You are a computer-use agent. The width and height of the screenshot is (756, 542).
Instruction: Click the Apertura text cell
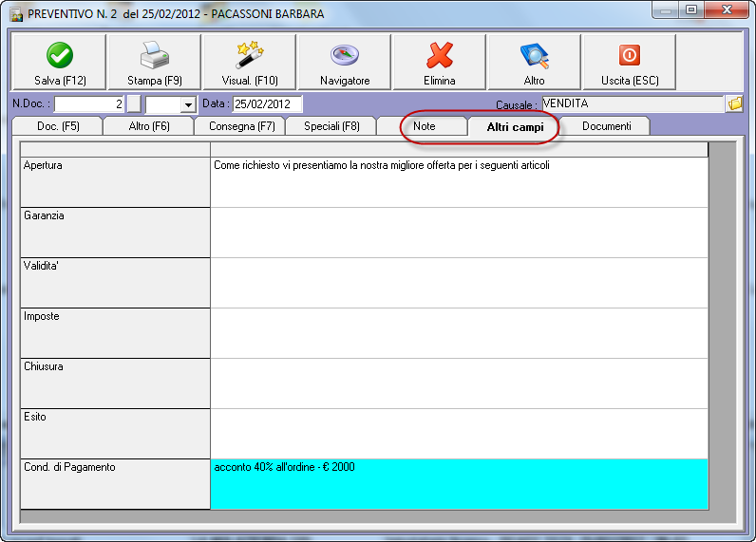click(x=460, y=182)
